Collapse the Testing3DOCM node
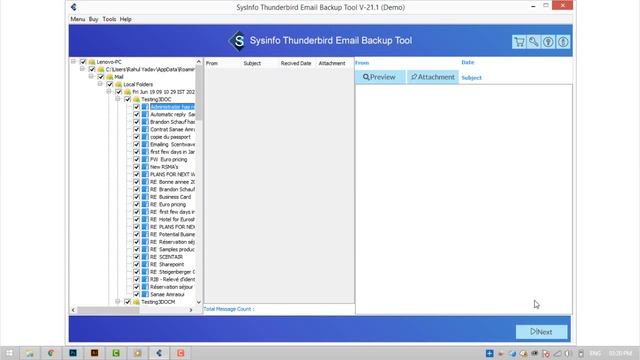The image size is (640, 360). pyautogui.click(x=118, y=302)
